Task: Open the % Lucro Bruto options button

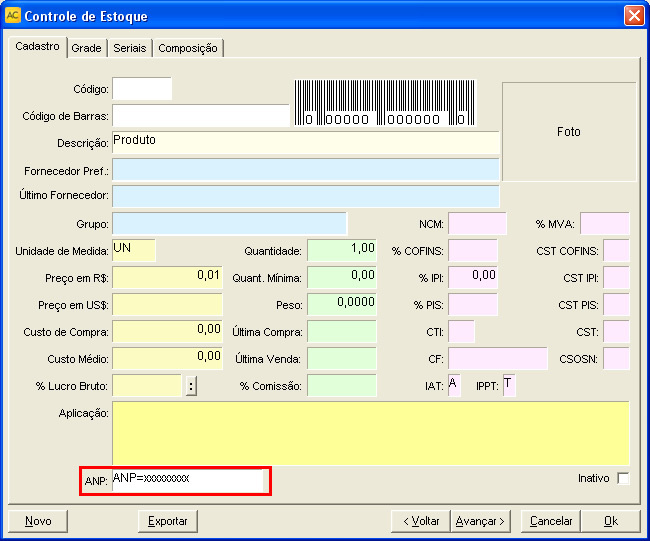Action: [x=191, y=386]
